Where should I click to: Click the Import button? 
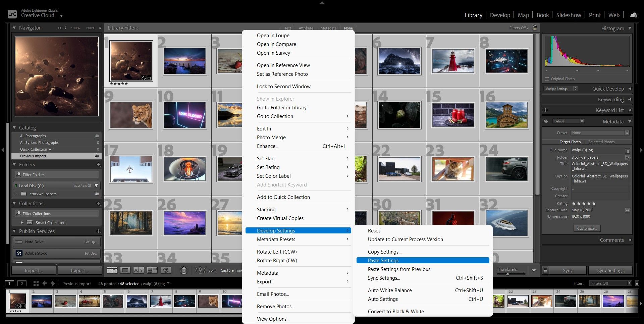coord(34,270)
